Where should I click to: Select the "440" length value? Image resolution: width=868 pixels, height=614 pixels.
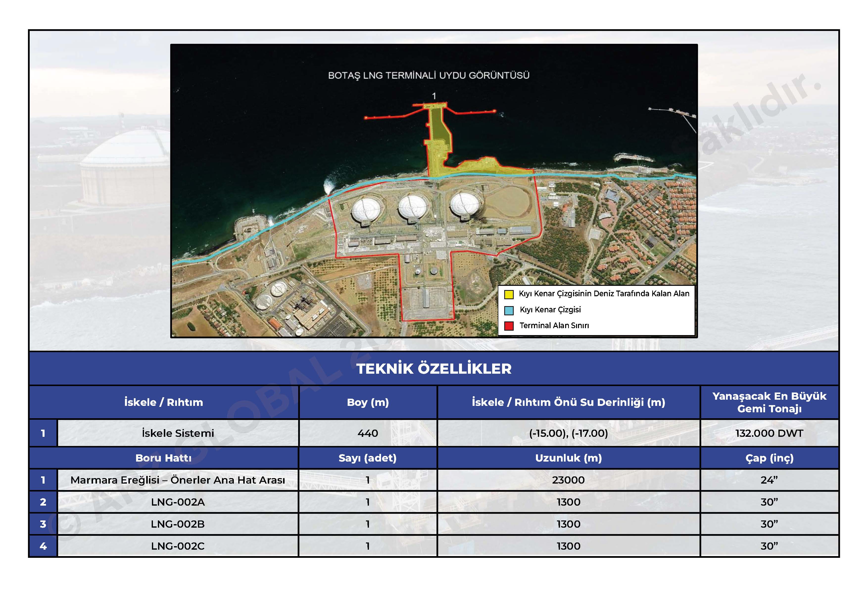[x=368, y=433]
